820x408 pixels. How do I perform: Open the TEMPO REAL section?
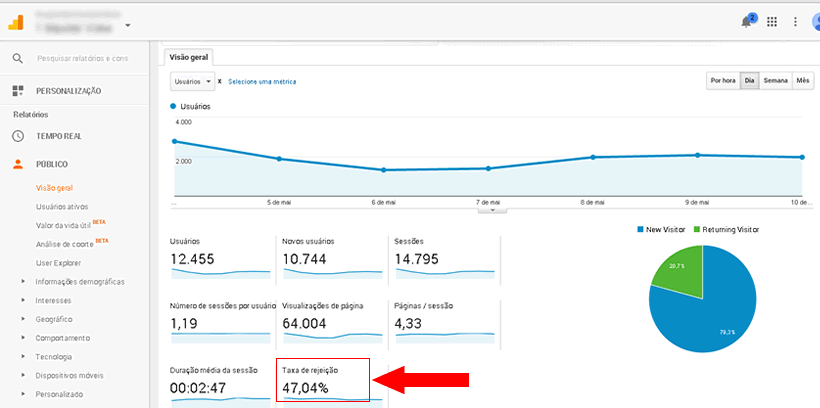click(x=59, y=136)
